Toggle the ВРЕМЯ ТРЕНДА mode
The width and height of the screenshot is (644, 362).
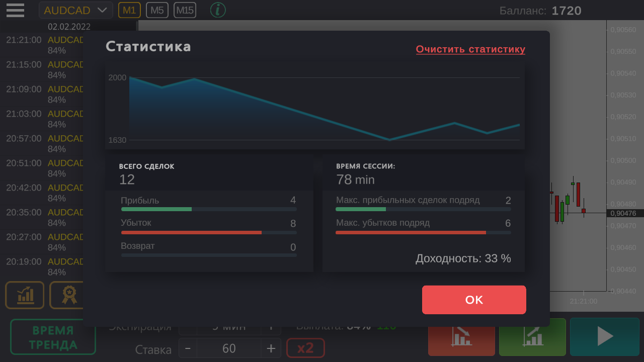pyautogui.click(x=52, y=336)
